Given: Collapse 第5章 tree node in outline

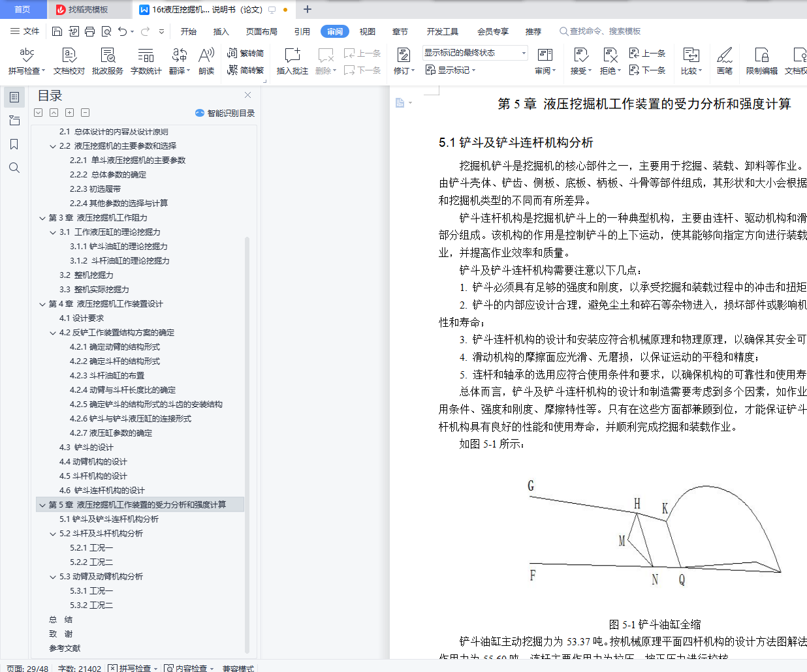Looking at the screenshot, I should tap(42, 505).
